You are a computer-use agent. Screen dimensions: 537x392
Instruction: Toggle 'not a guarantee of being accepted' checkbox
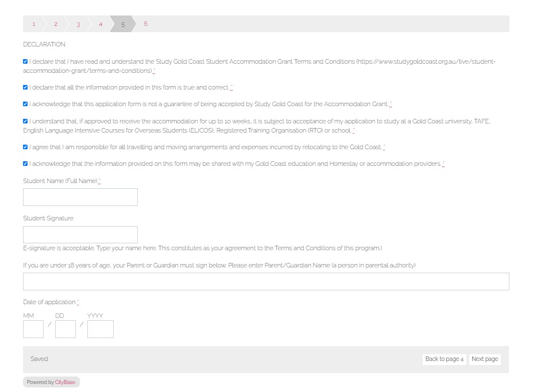tap(25, 104)
